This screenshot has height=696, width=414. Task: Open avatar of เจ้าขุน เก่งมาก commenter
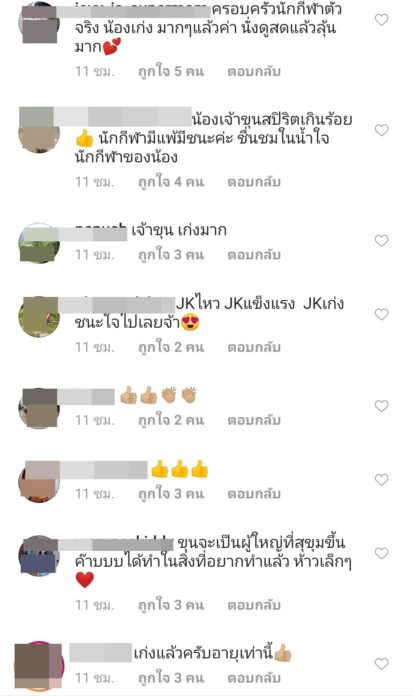pos(39,243)
